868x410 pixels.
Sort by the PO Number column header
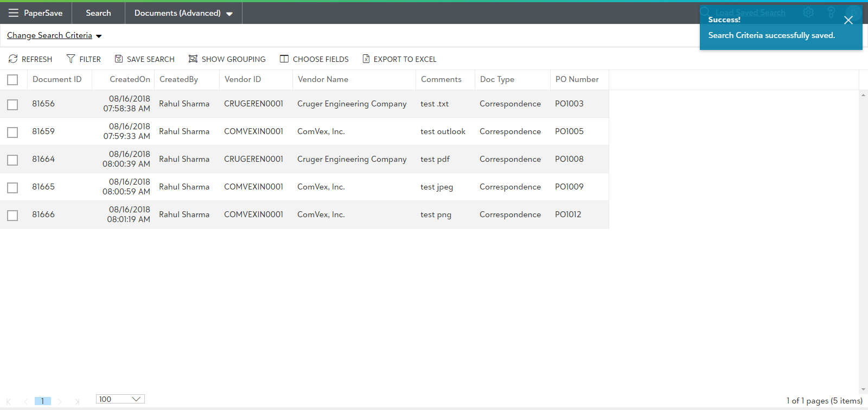[577, 79]
